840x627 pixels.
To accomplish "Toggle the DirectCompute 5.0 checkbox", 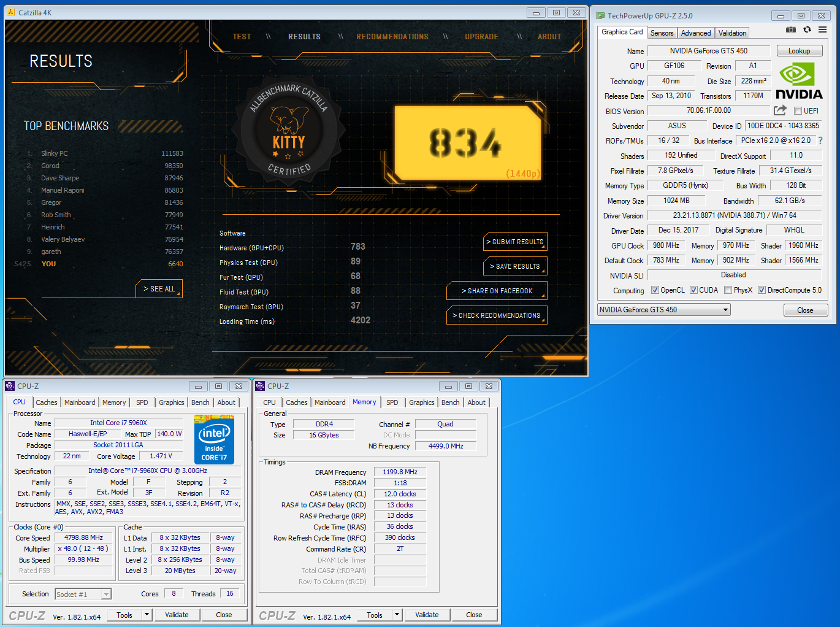I will pyautogui.click(x=762, y=290).
